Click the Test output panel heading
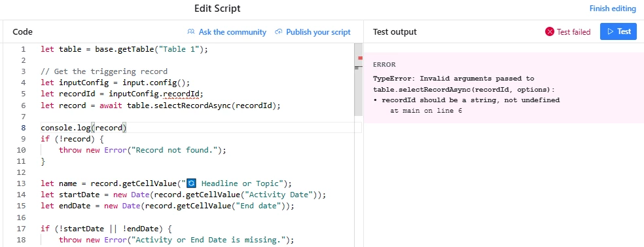The width and height of the screenshot is (644, 247). click(395, 31)
